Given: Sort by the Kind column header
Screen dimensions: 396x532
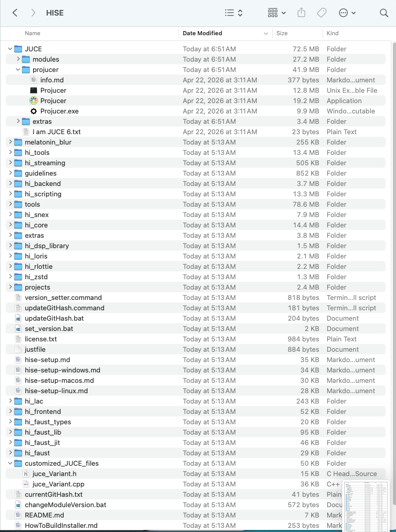Looking at the screenshot, I should (x=332, y=33).
